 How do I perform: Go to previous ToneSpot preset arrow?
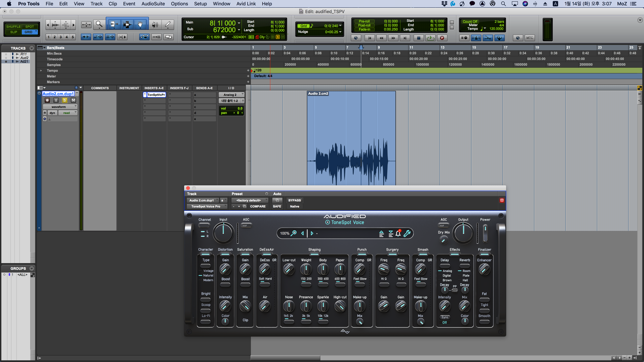pos(303,233)
